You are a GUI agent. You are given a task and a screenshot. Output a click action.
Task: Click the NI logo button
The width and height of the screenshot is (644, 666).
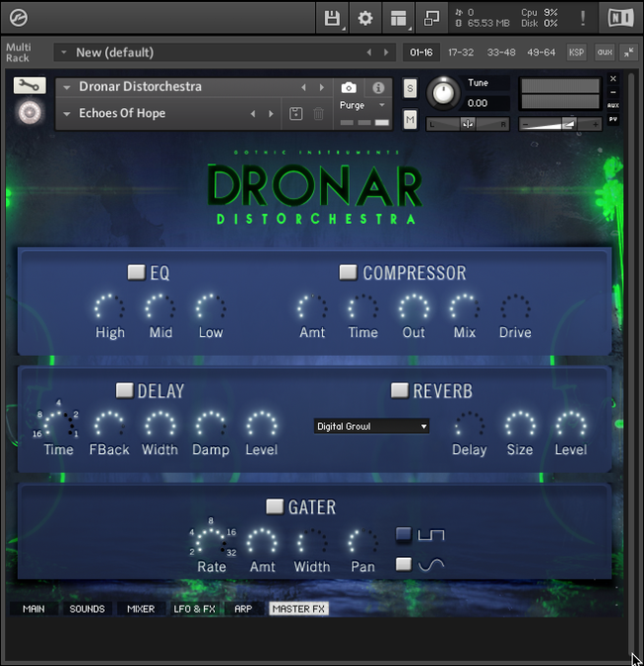pos(620,18)
